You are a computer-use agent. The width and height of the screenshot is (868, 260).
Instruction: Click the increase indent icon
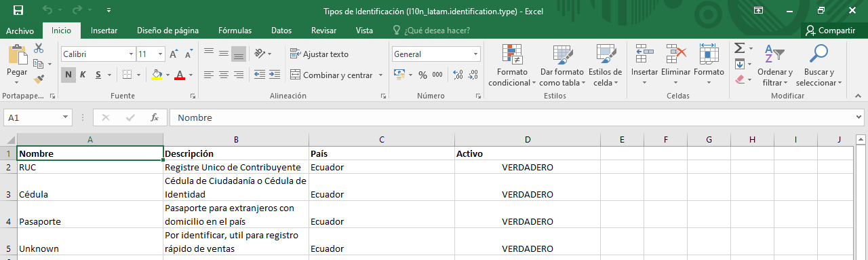coord(274,75)
